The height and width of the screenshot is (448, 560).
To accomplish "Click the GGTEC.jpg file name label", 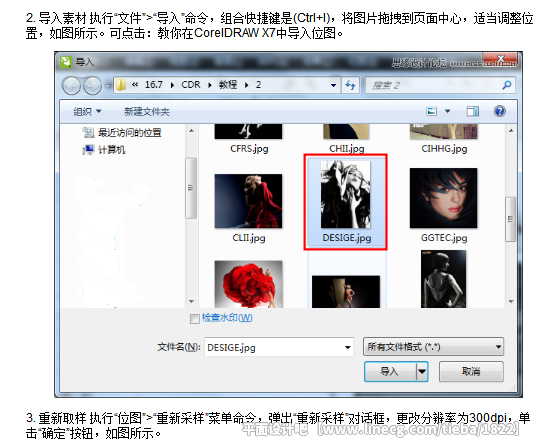I will point(444,238).
